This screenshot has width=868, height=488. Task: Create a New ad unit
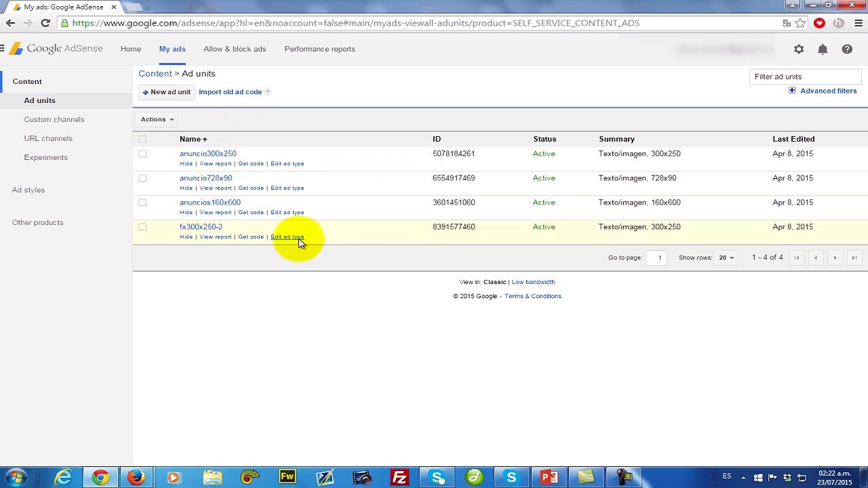click(166, 92)
